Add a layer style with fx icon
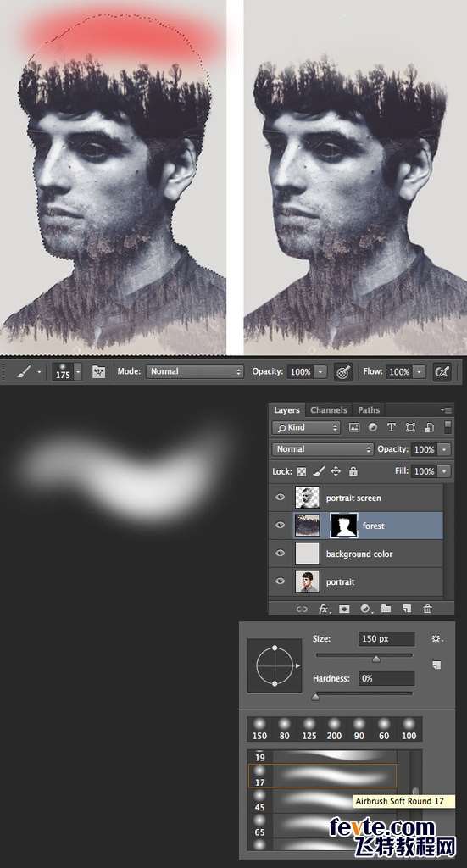 [x=325, y=609]
